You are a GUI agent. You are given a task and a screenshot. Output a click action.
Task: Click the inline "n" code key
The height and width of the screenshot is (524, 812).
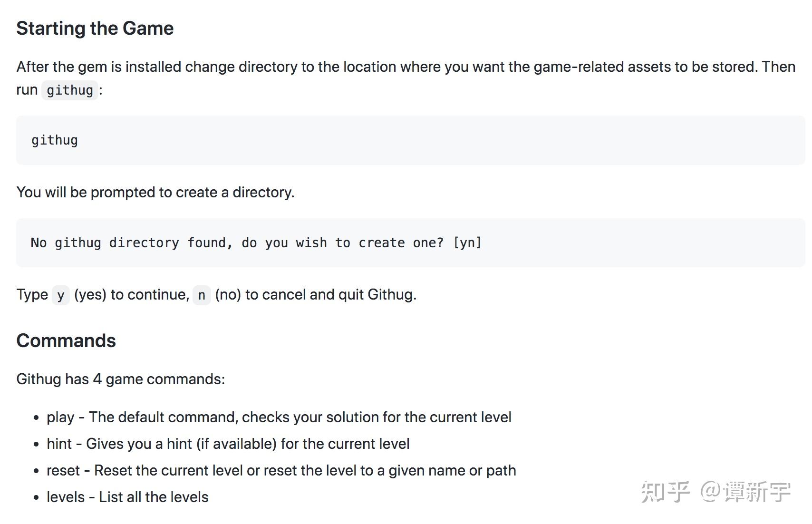click(x=202, y=295)
